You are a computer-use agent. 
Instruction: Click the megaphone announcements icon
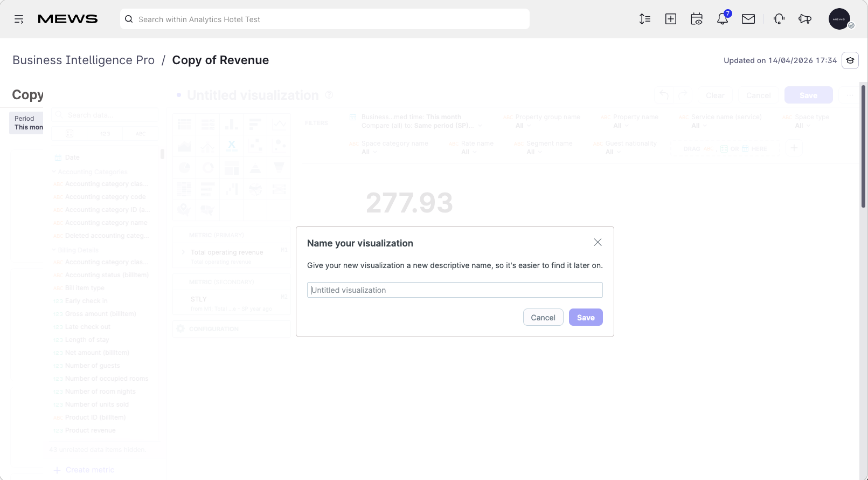pos(805,19)
